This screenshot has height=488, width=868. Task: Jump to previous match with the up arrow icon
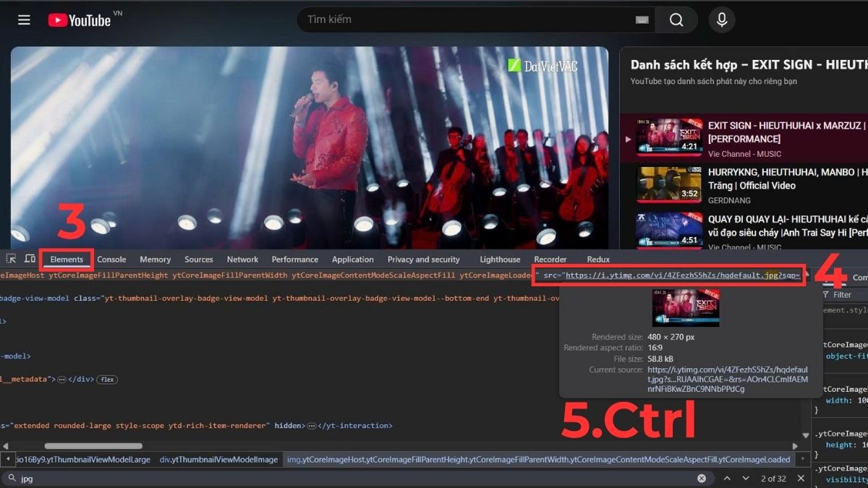click(728, 478)
